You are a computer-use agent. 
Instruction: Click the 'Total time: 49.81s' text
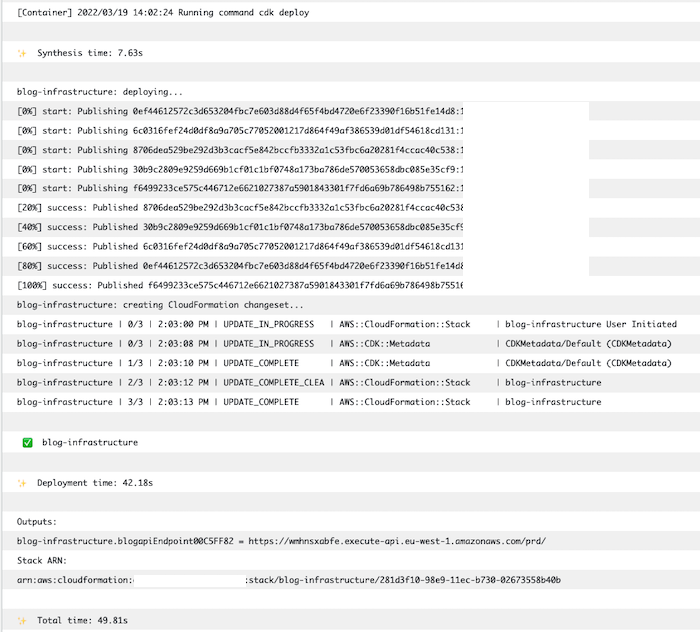coord(83,620)
